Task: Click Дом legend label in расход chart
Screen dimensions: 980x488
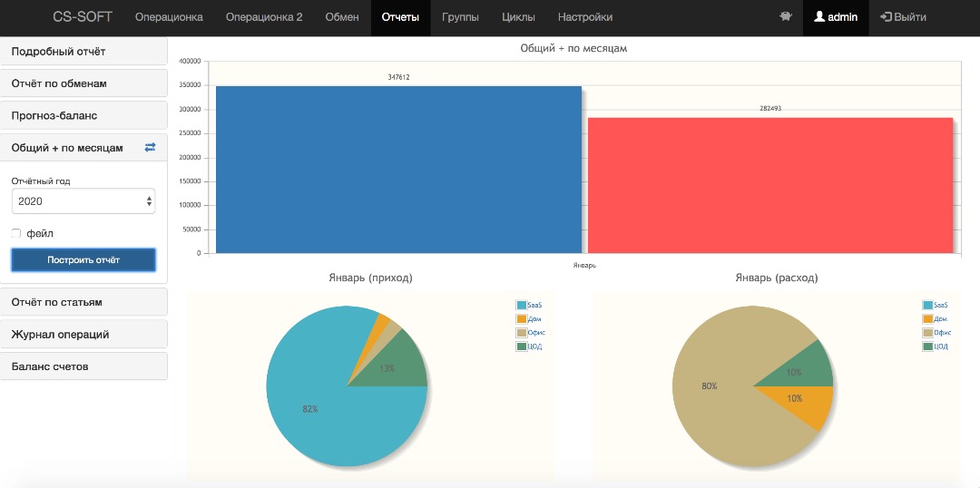Action: [x=939, y=318]
